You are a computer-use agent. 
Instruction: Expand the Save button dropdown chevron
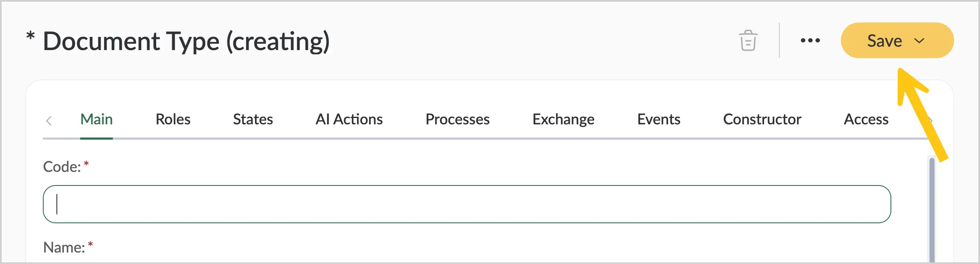point(919,41)
